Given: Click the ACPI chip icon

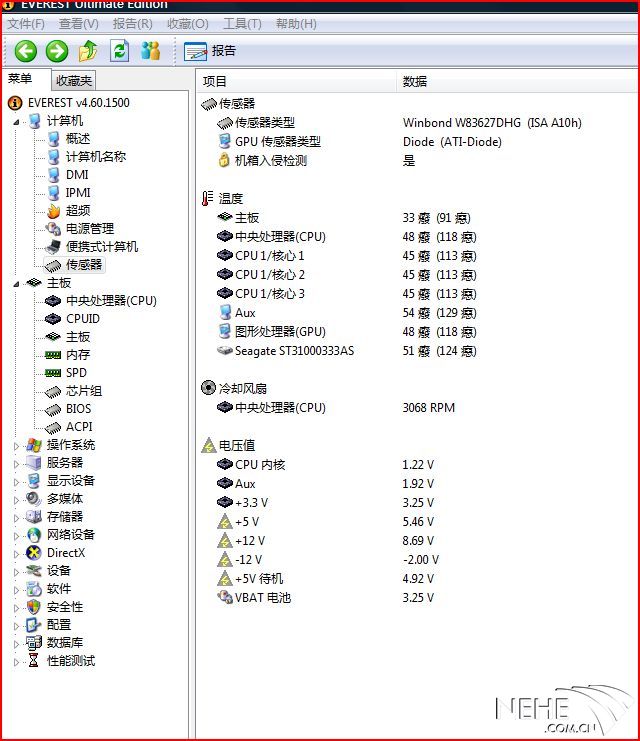Looking at the screenshot, I should coord(53,427).
